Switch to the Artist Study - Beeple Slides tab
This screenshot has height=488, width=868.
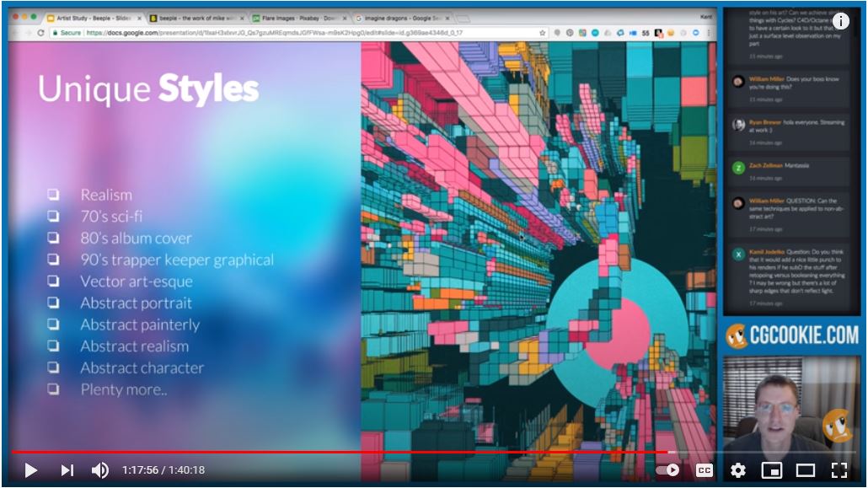click(x=94, y=19)
